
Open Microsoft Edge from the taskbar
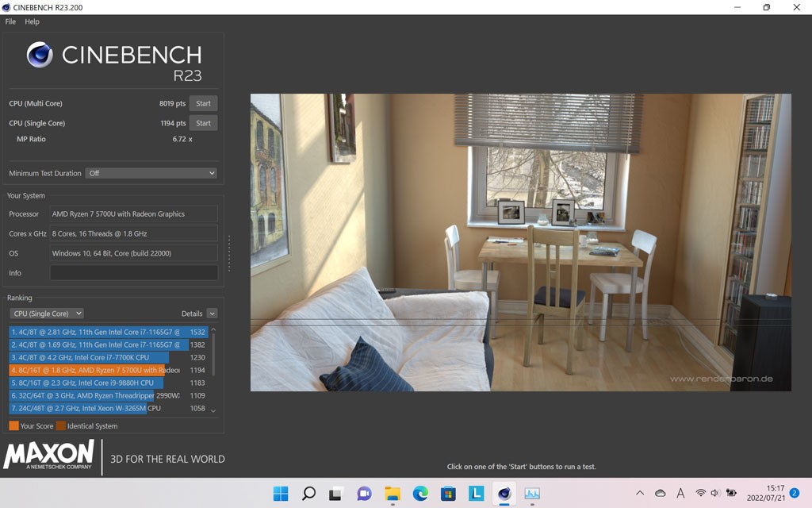(420, 494)
